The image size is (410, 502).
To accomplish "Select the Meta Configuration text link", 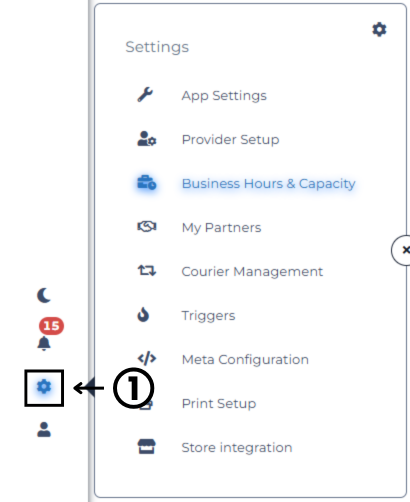I will coord(245,360).
